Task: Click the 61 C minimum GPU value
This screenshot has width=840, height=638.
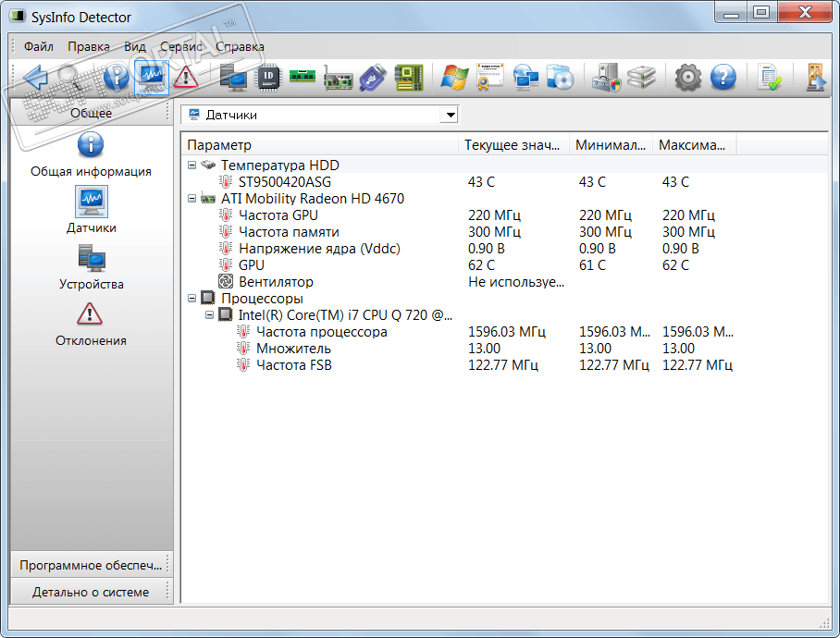Action: click(x=592, y=265)
